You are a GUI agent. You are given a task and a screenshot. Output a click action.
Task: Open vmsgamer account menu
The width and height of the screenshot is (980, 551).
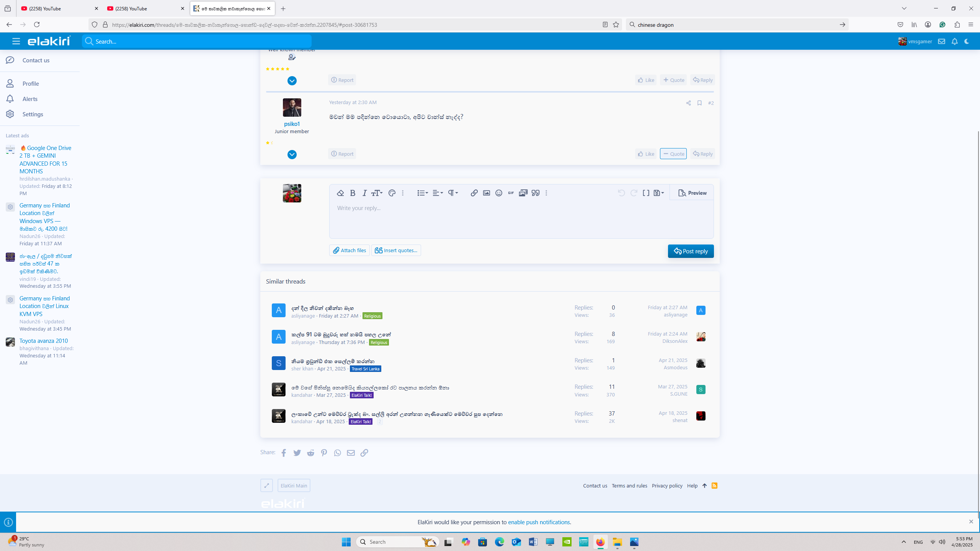tap(915, 41)
